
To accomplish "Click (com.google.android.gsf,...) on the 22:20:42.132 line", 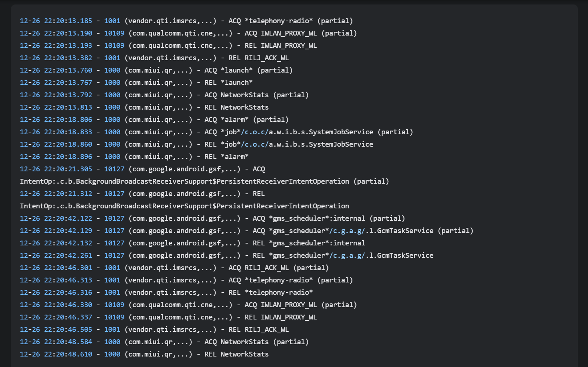I will point(185,243).
